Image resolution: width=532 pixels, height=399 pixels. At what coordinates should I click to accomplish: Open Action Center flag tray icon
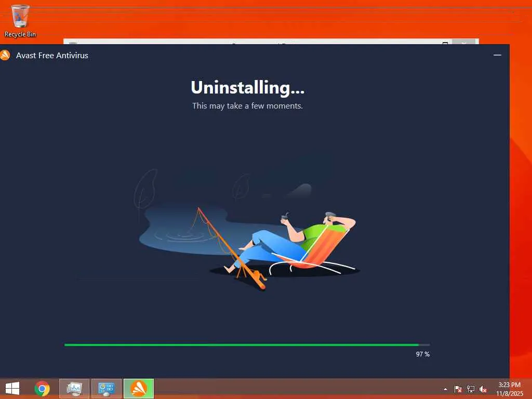coord(458,389)
